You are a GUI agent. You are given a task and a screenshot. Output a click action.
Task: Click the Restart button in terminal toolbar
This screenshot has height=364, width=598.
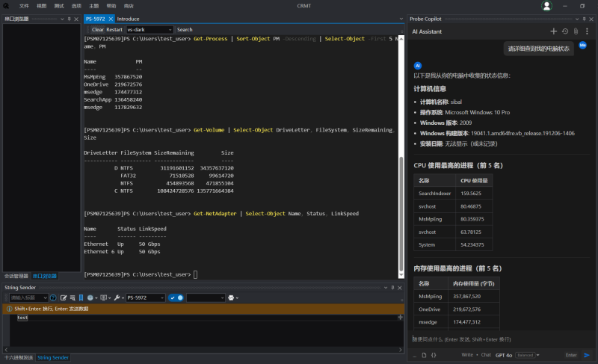pos(114,29)
